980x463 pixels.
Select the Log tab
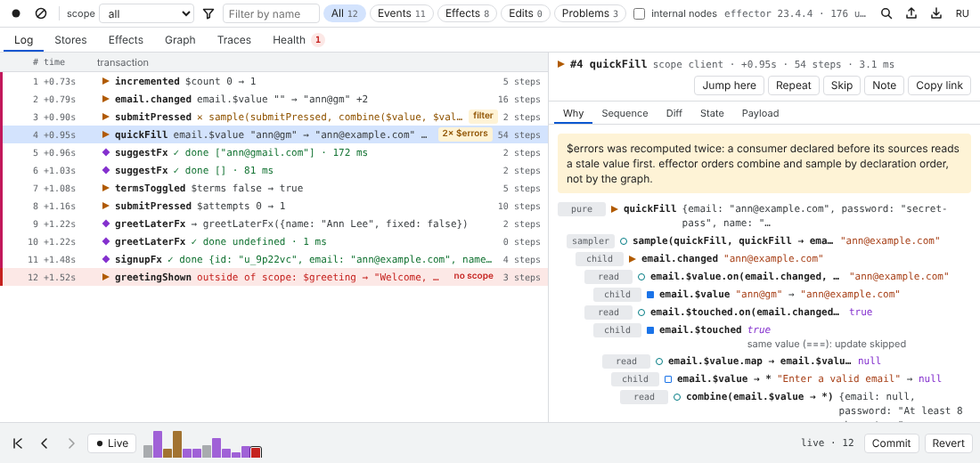(24, 40)
